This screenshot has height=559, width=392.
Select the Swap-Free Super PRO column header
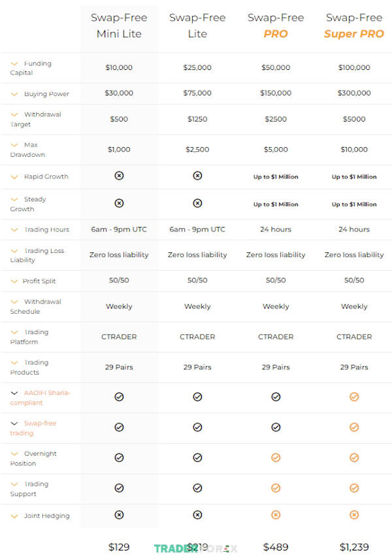tap(354, 25)
